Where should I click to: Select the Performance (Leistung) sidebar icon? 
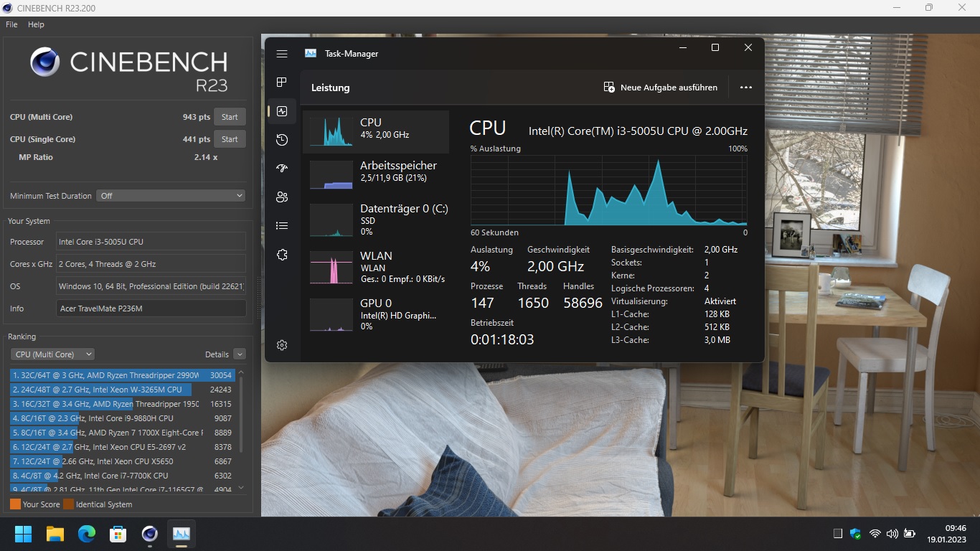tap(282, 111)
